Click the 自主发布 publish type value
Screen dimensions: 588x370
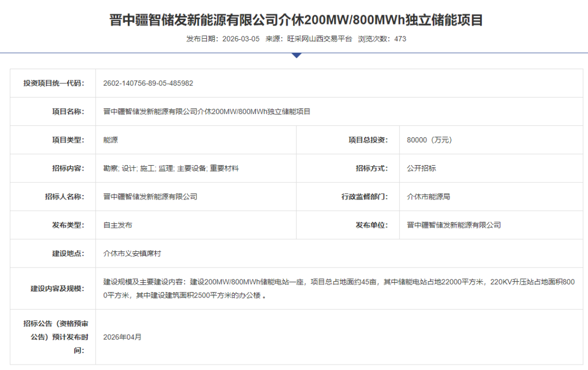pyautogui.click(x=118, y=225)
